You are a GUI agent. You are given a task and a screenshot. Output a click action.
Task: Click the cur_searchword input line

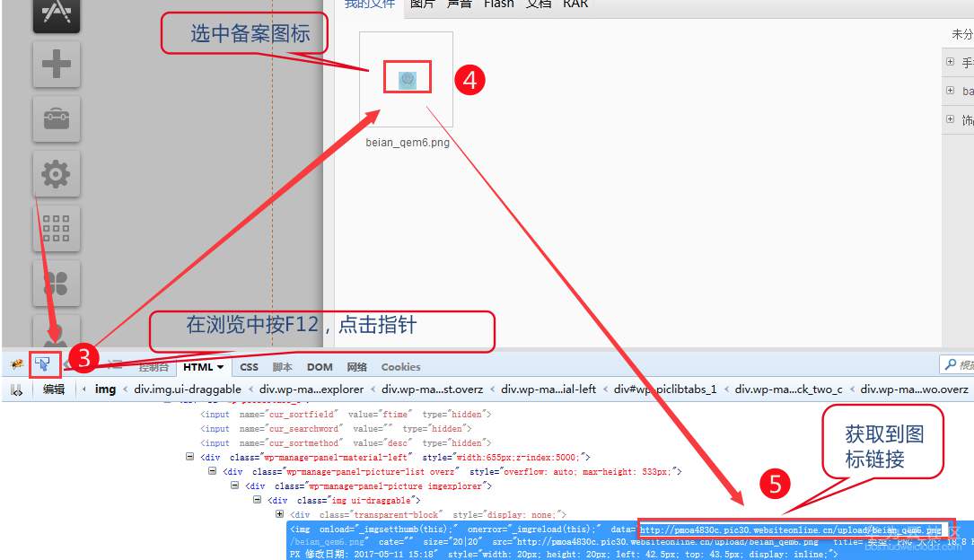coord(336,428)
